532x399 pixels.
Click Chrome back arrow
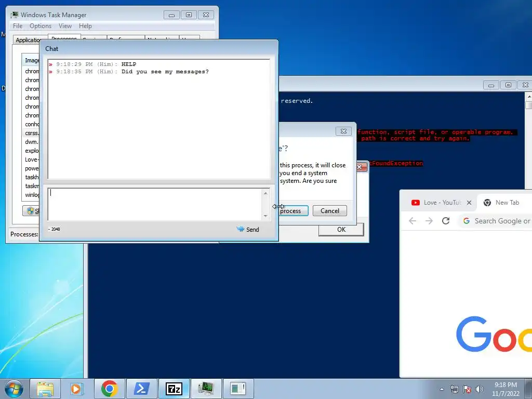point(413,221)
